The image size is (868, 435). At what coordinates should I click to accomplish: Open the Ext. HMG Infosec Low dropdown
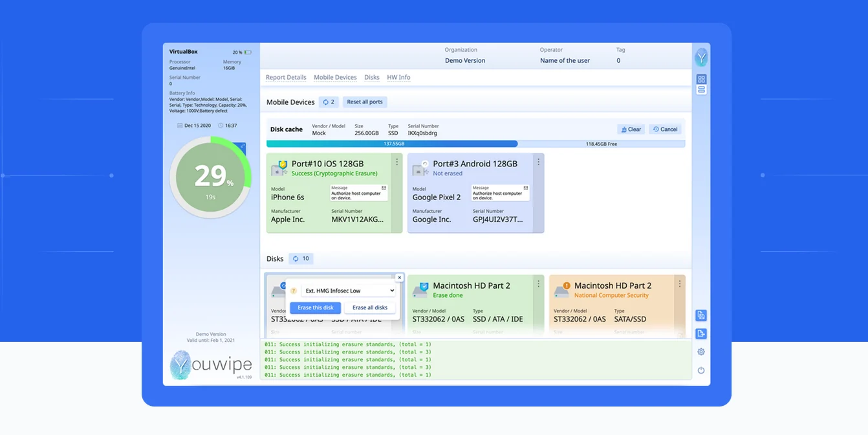[349, 291]
